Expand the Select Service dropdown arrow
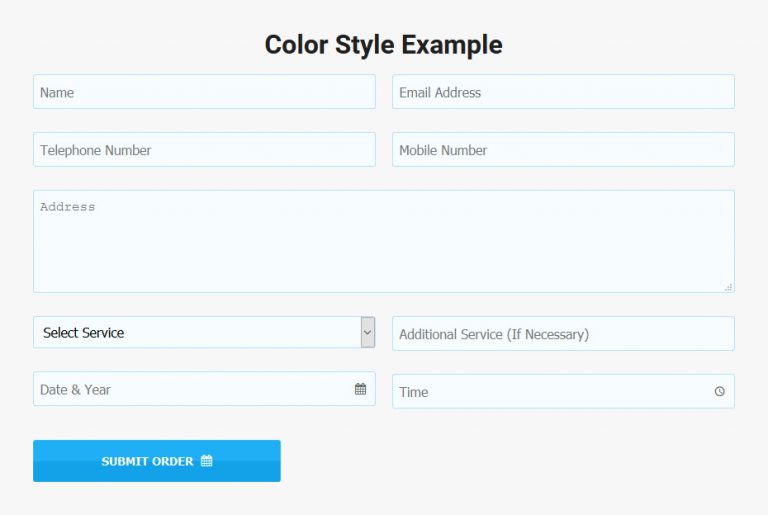Viewport: 768px width, 515px height. click(367, 332)
